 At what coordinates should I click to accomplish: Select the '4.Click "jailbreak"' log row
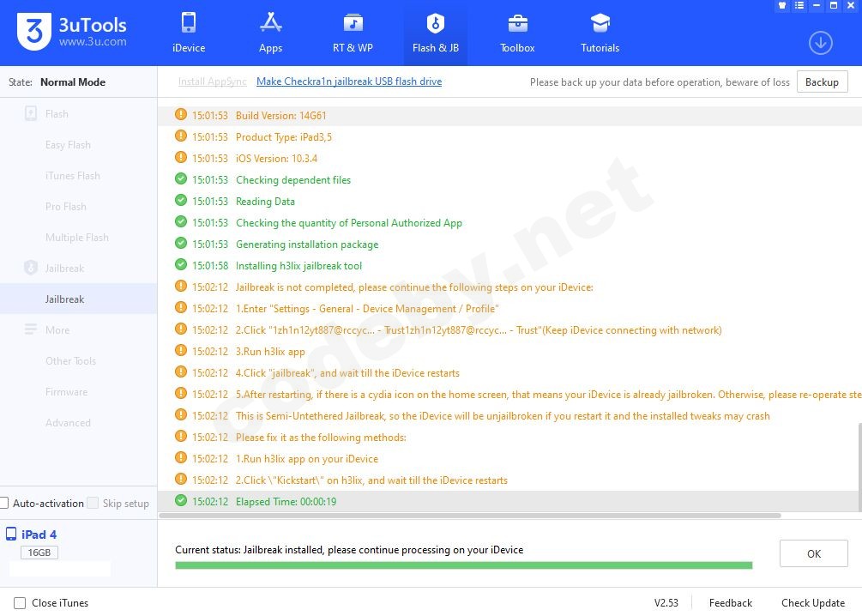509,372
